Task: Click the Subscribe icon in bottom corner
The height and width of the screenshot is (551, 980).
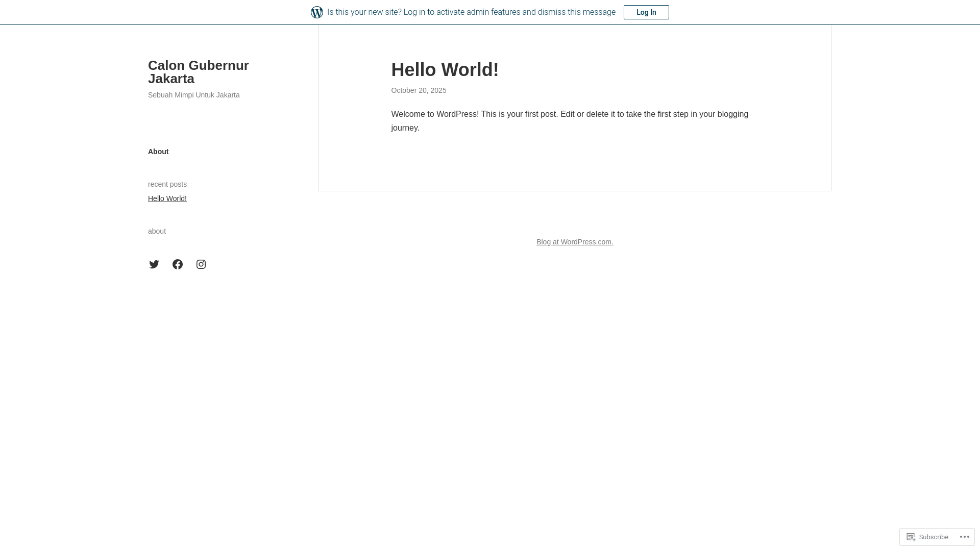Action: tap(911, 537)
